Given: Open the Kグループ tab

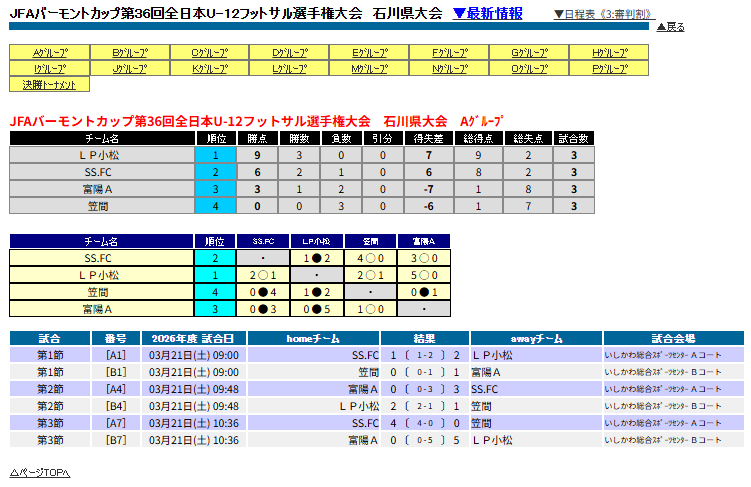Looking at the screenshot, I should (x=209, y=69).
